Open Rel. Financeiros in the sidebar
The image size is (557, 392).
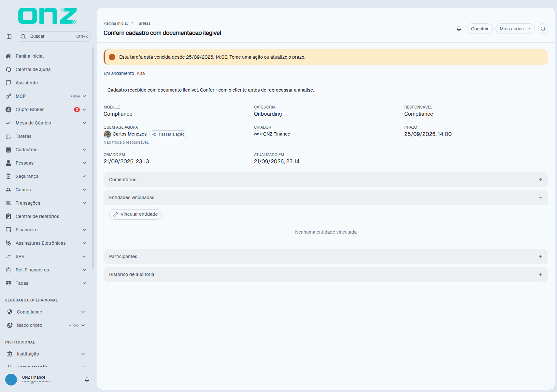pos(46,270)
